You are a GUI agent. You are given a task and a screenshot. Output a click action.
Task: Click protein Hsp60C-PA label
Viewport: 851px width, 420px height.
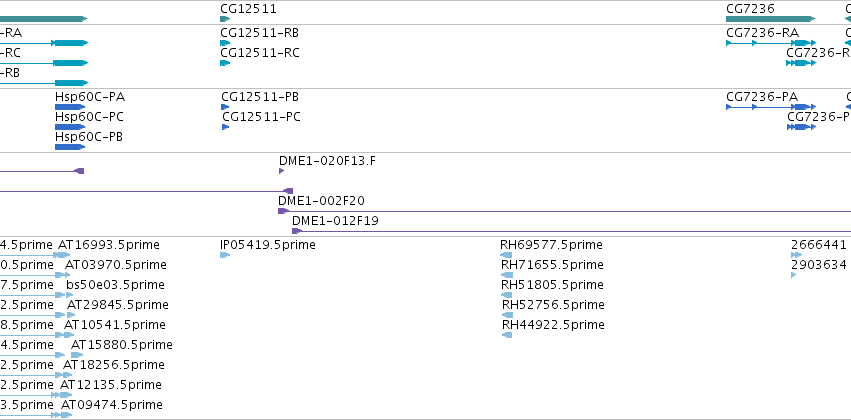(x=90, y=97)
